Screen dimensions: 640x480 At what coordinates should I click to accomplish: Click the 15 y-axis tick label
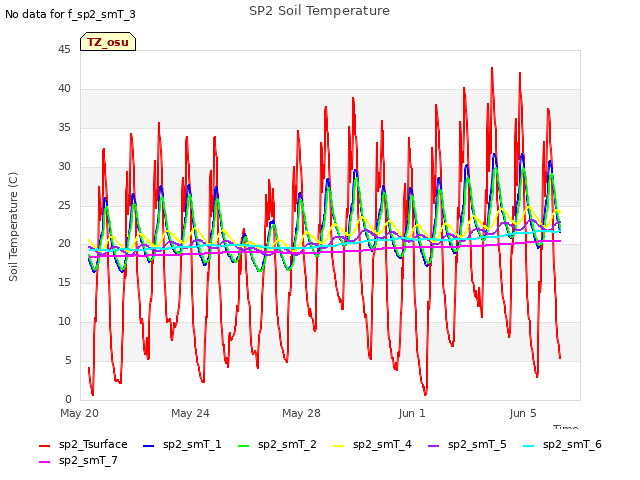click(x=64, y=282)
